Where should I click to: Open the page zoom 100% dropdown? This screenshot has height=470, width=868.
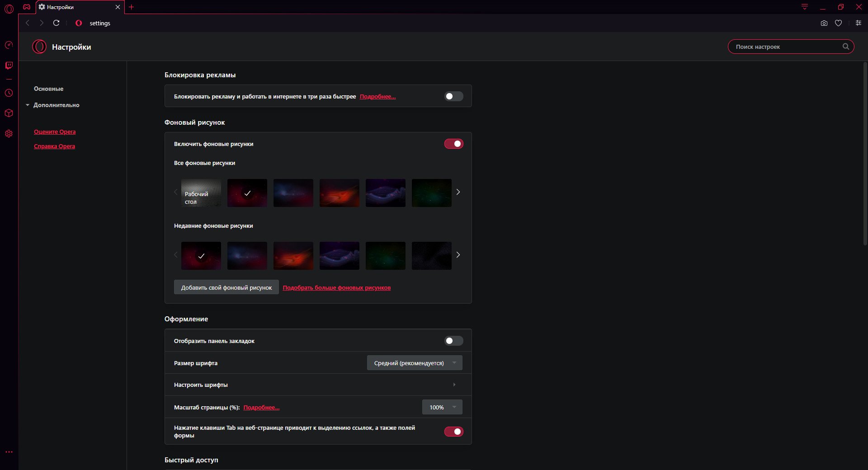(x=442, y=407)
